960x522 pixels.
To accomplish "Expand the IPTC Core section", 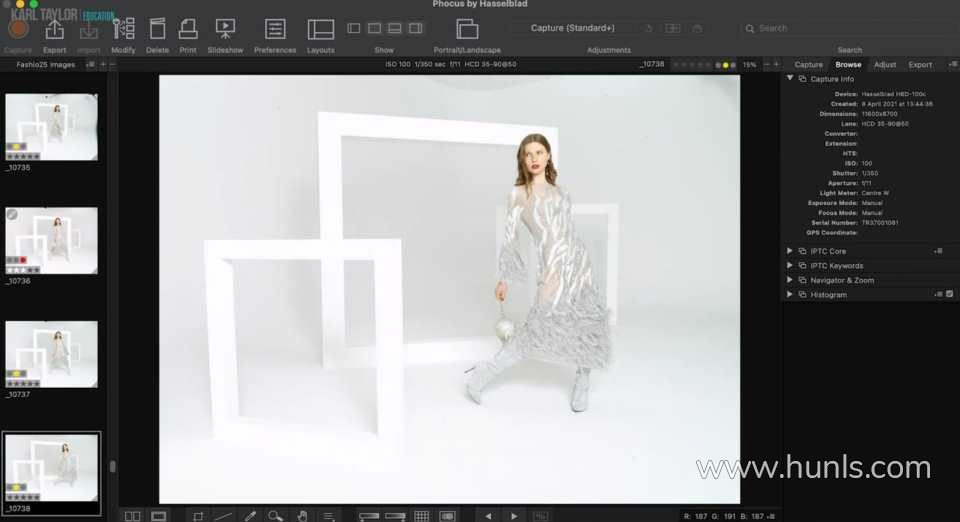I will 790,251.
